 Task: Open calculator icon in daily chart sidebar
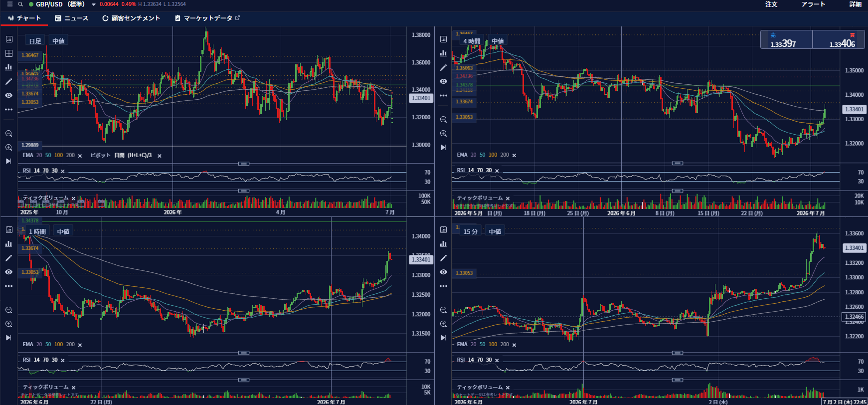coord(9,39)
